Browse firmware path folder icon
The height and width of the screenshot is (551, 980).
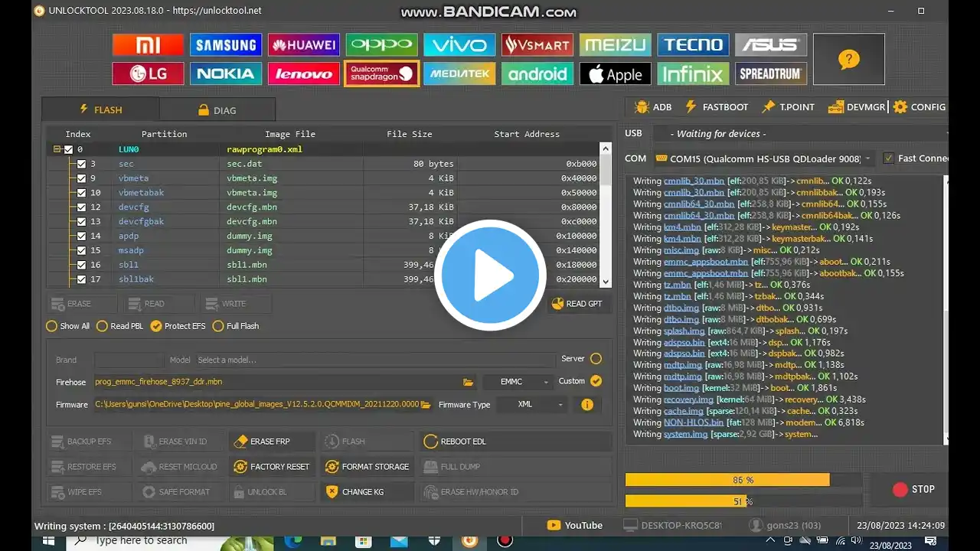[426, 404]
